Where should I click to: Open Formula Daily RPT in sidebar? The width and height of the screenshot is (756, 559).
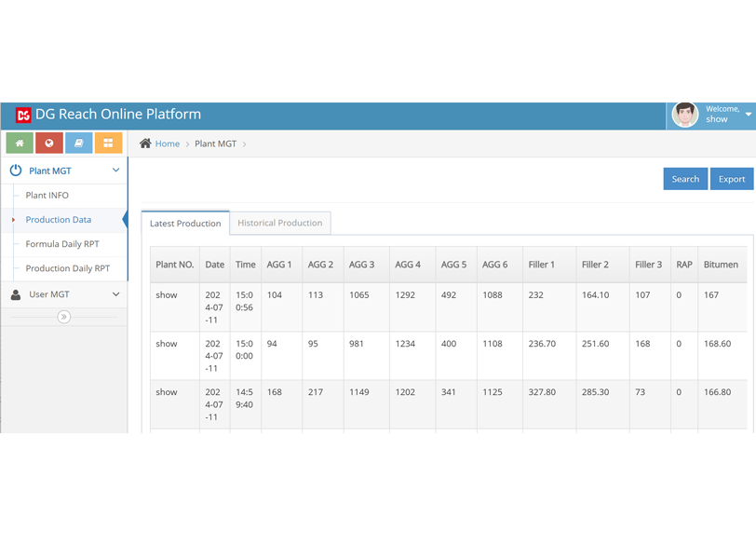tap(62, 244)
